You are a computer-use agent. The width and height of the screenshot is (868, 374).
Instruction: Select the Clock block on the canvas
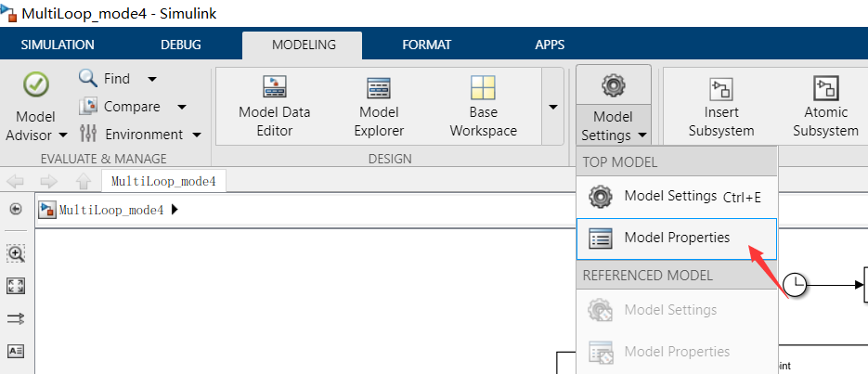click(x=795, y=286)
